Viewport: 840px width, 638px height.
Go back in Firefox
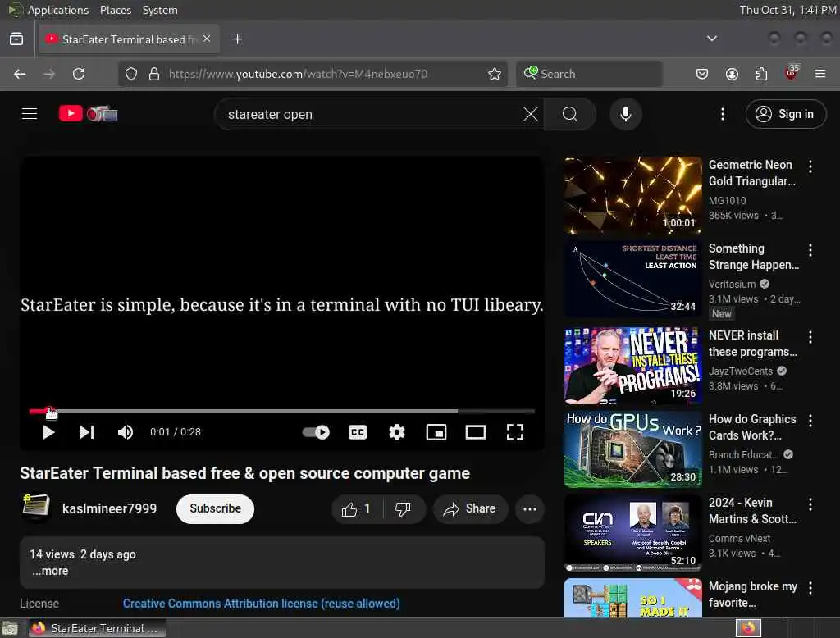(x=20, y=74)
